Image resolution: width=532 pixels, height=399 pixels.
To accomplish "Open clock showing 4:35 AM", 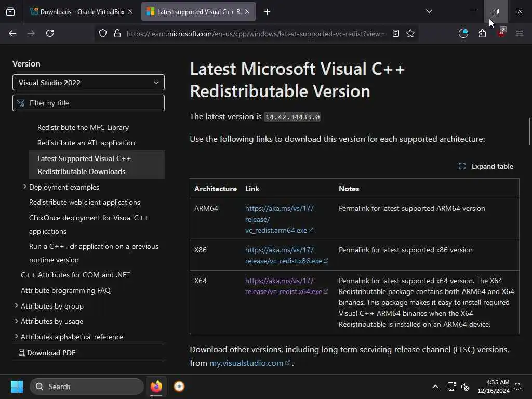I will 494,387.
